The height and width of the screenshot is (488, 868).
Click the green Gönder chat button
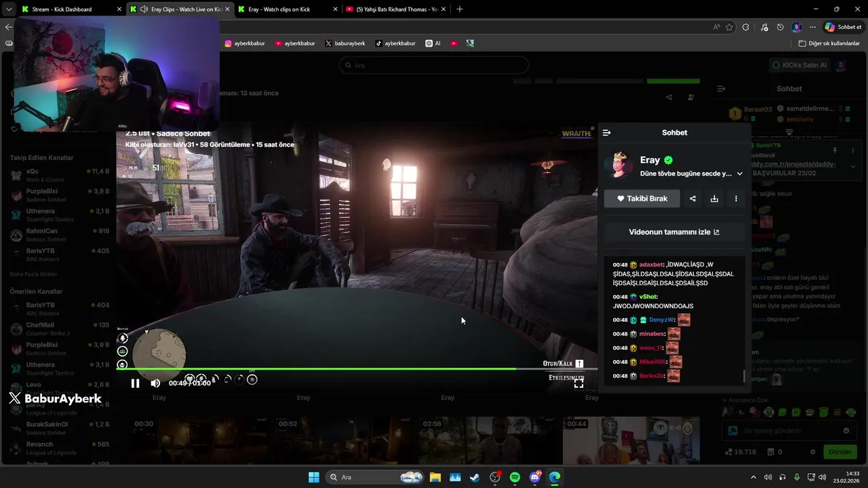point(840,451)
